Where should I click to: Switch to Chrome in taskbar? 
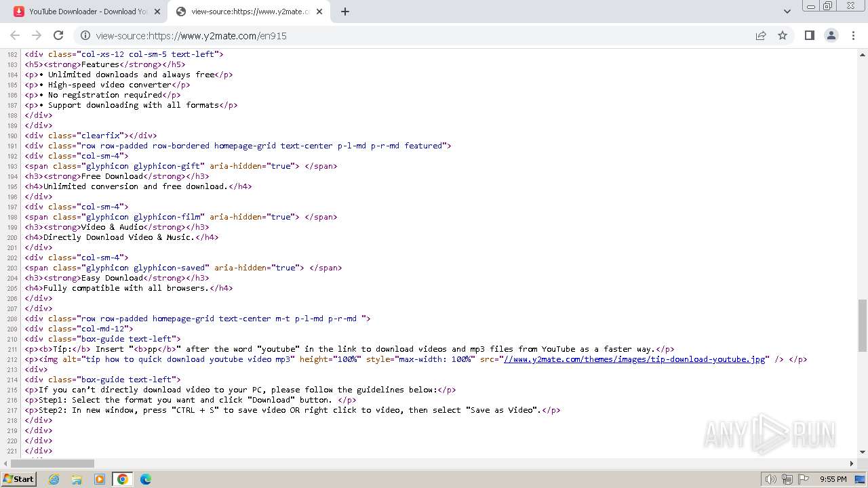coord(122,479)
